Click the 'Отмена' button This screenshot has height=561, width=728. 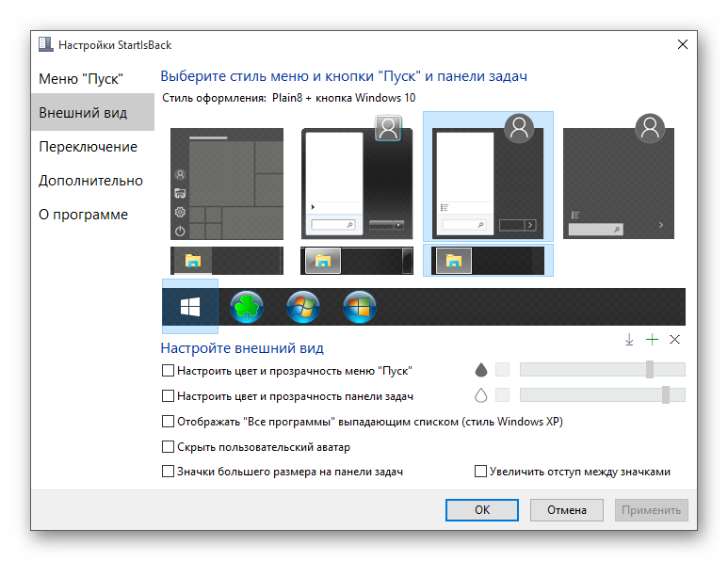tap(566, 510)
